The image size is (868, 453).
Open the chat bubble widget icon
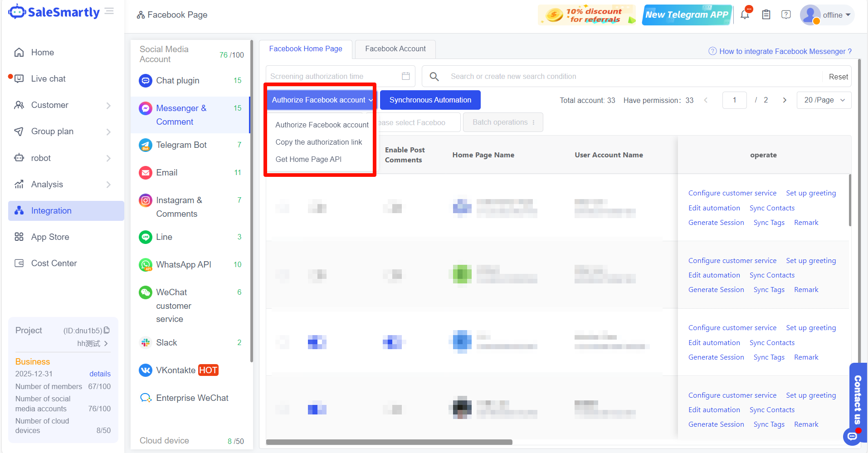coord(852,436)
